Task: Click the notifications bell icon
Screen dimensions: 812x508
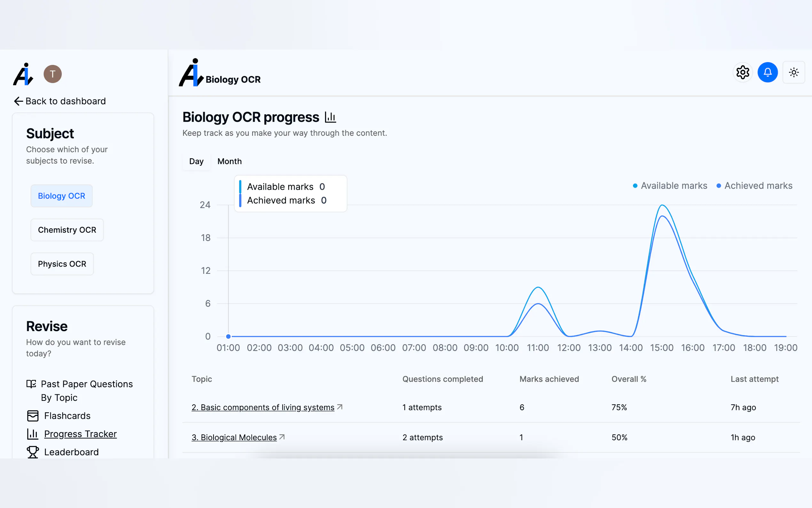Action: (x=767, y=72)
